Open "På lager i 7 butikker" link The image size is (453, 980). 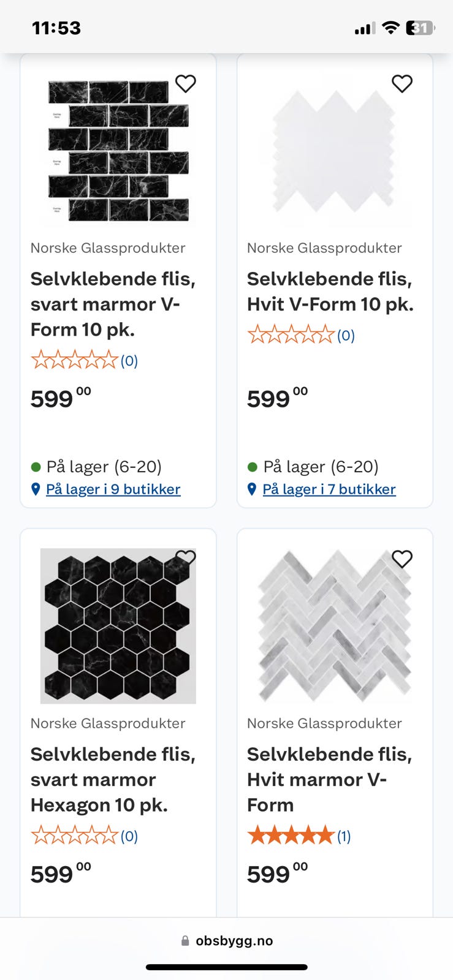coord(329,489)
